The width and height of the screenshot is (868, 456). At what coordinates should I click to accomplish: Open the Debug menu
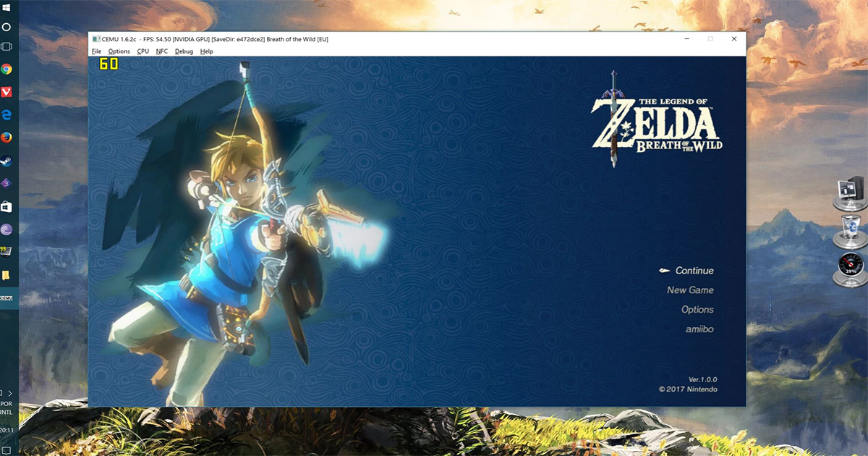pos(184,51)
